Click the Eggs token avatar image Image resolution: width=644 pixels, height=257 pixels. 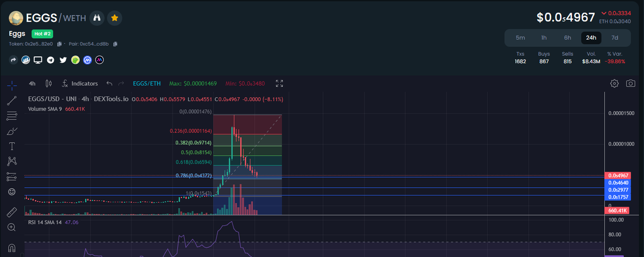[x=17, y=18]
